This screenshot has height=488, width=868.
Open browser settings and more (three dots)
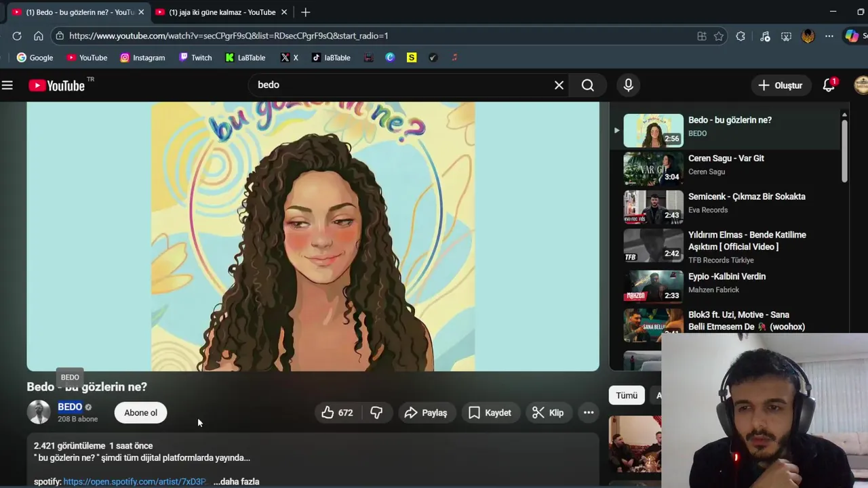click(829, 36)
